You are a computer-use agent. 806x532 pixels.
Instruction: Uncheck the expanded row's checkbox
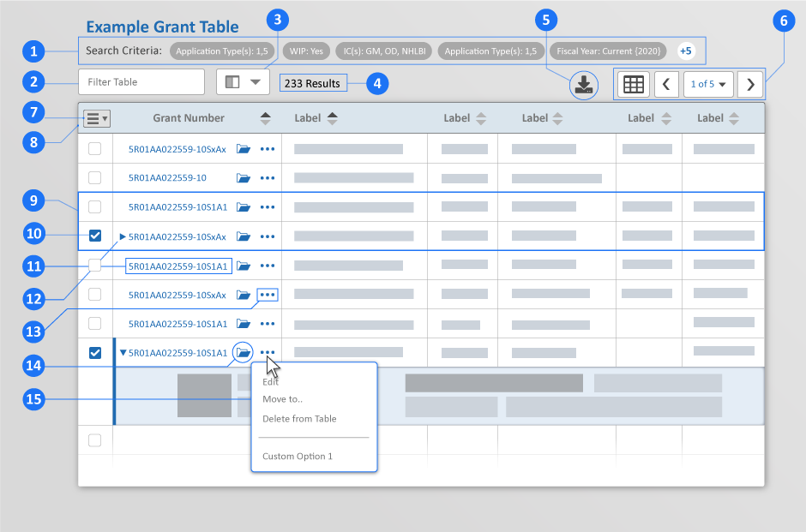tap(95, 352)
